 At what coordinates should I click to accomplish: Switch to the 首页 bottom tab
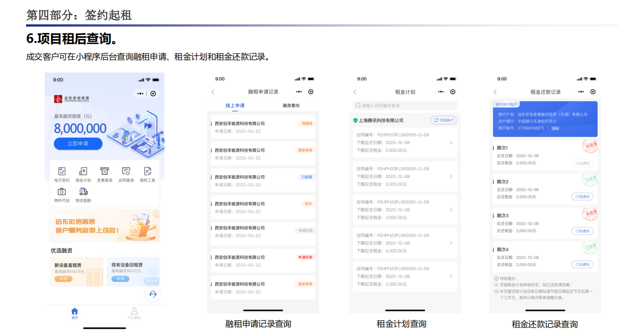tap(75, 314)
